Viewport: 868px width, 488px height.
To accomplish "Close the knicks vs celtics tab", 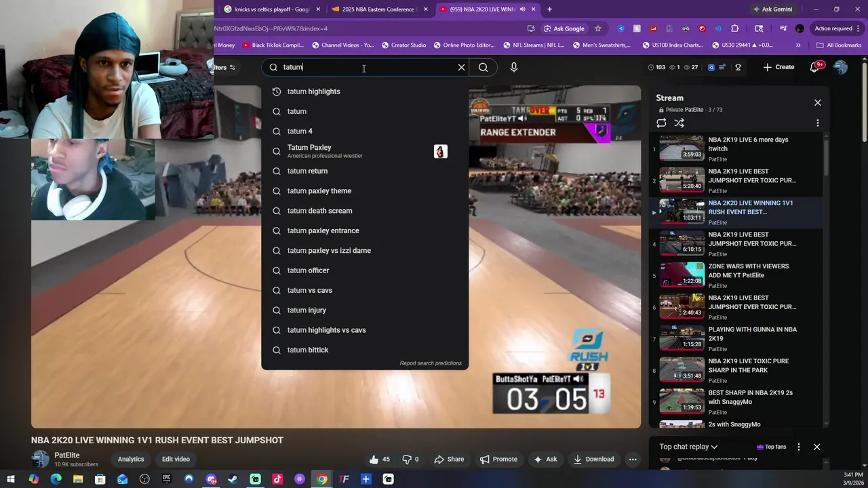I will point(318,9).
